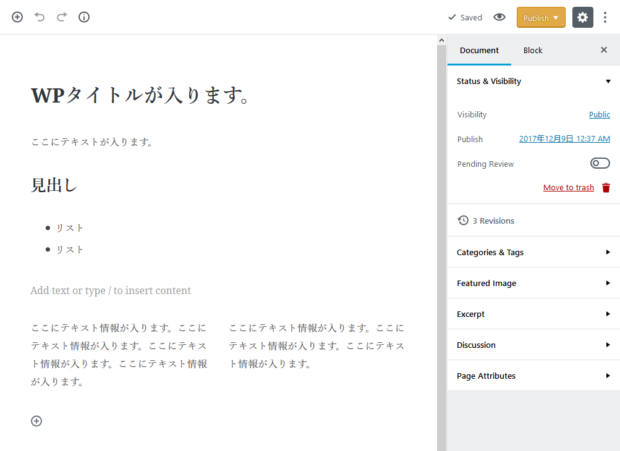620x451 pixels.
Task: Click the editor scrollbar up arrow
Action: [441, 40]
